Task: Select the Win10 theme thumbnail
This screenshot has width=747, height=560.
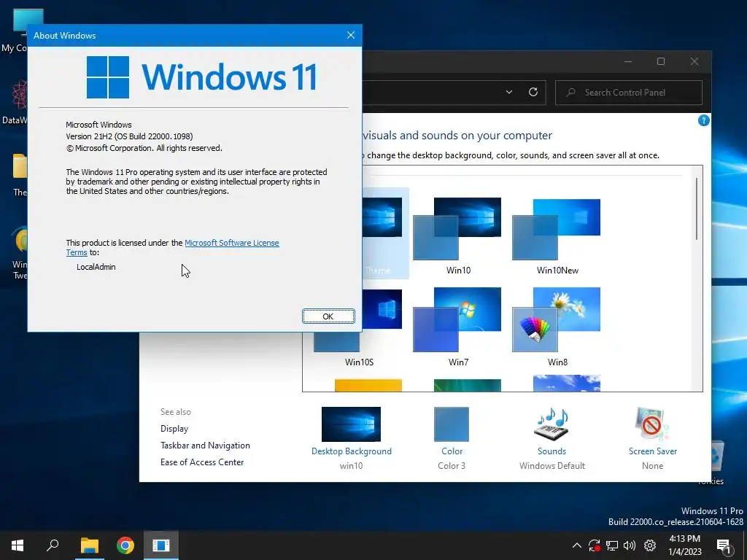Action: [457, 228]
